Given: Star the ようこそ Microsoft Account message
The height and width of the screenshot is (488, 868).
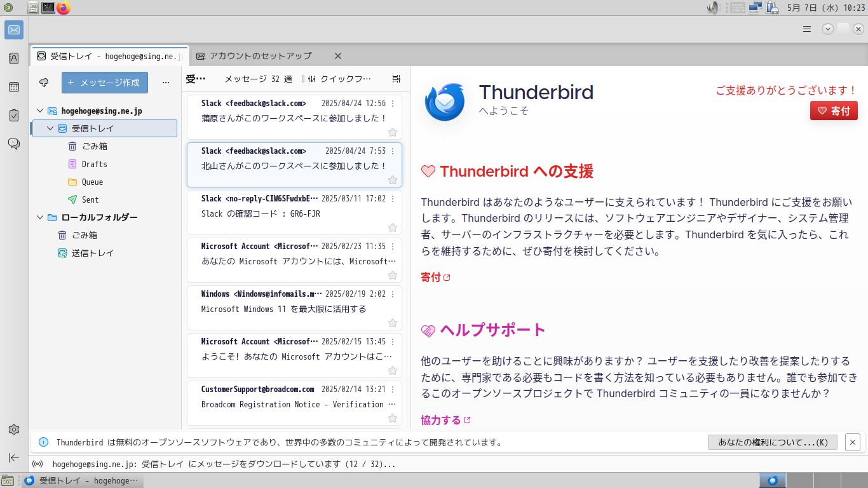Looking at the screenshot, I should click(393, 370).
